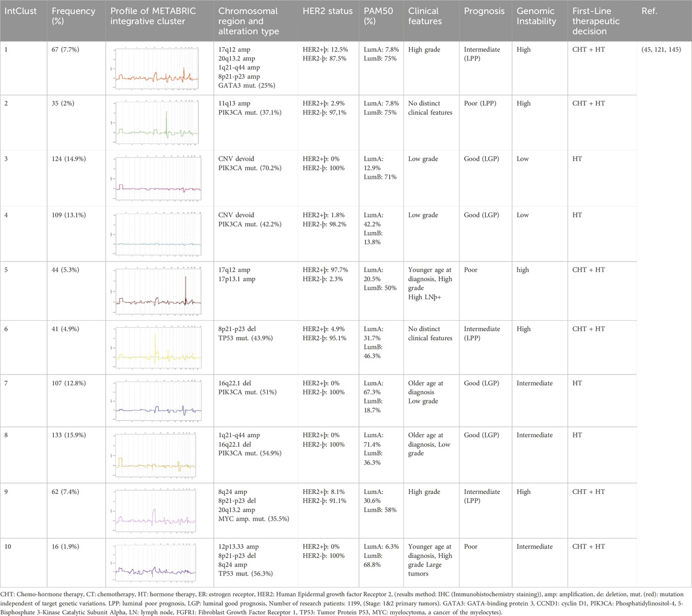Select the frequency value 133 (15.9%)
Viewport: 692px width, 616px height.
pyautogui.click(x=69, y=435)
